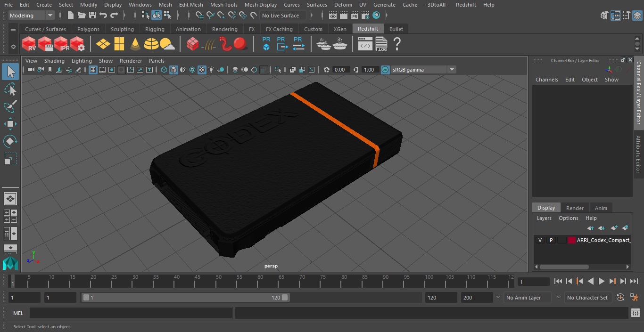Open the script editor icon at bottom right
This screenshot has height=332, width=644.
coord(636,313)
